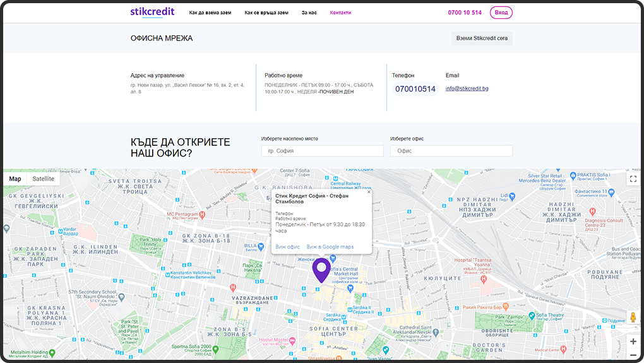Viewport: 644px width, 363px height.
Task: Click Central Railway station marker
Action: coord(335,179)
